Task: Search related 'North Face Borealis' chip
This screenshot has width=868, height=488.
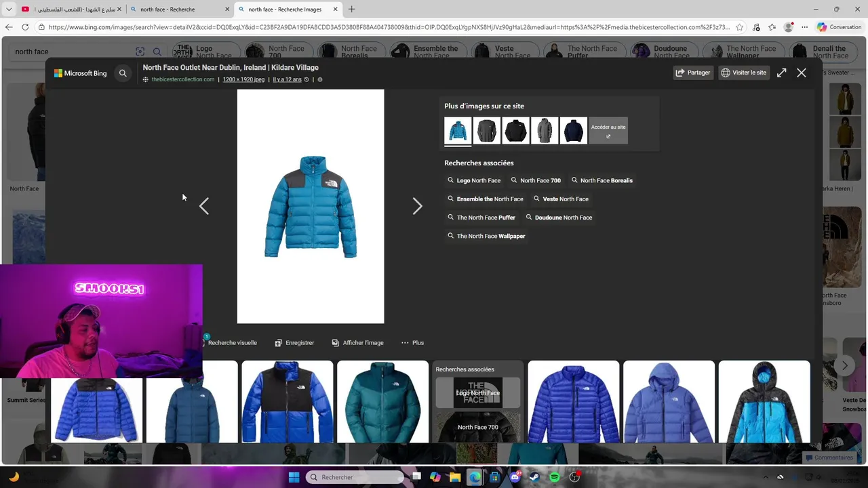Action: pos(602,180)
